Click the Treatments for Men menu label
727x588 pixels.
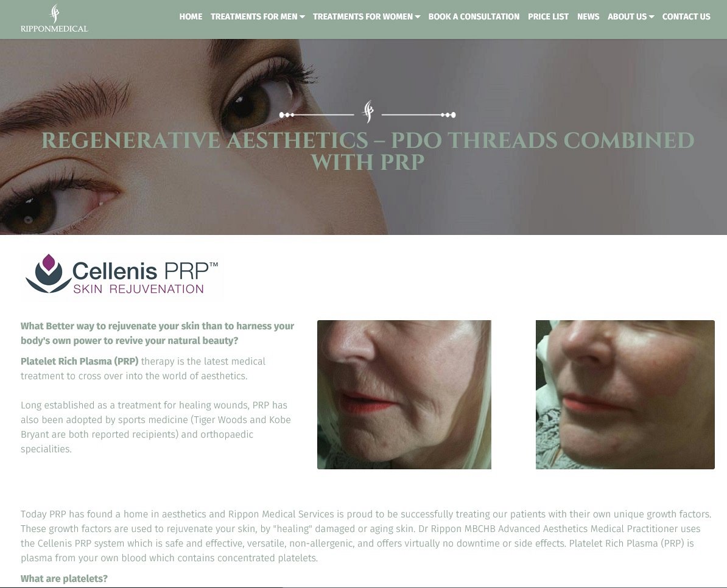point(254,16)
